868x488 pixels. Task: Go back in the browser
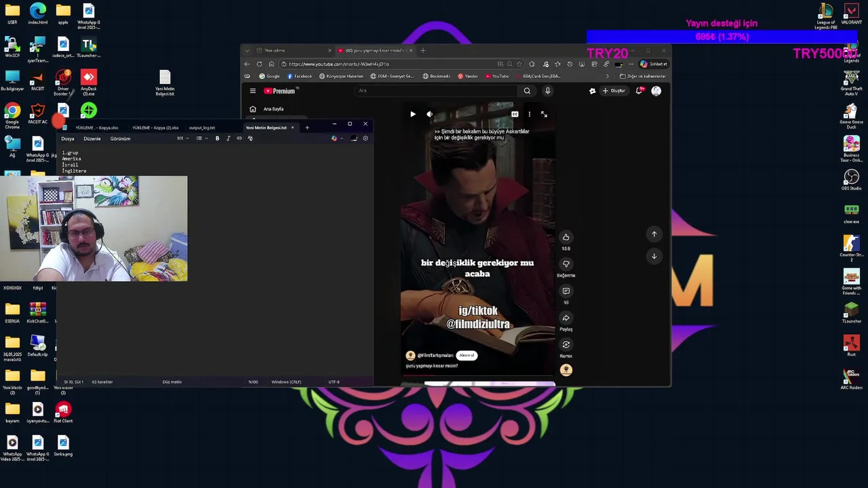pyautogui.click(x=247, y=64)
